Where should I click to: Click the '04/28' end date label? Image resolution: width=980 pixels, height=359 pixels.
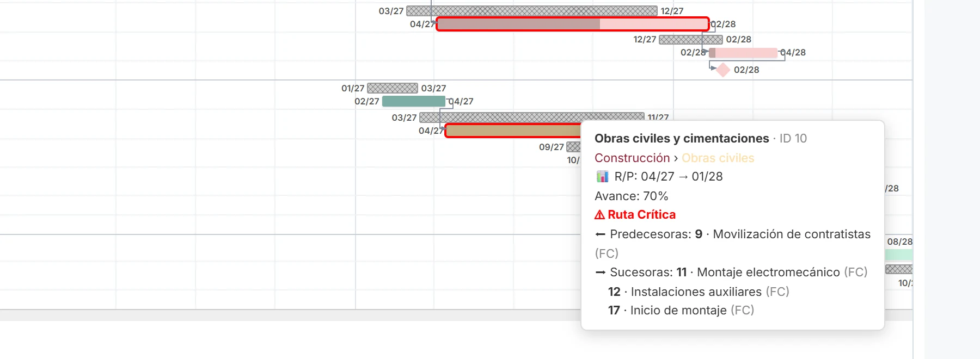click(x=793, y=53)
